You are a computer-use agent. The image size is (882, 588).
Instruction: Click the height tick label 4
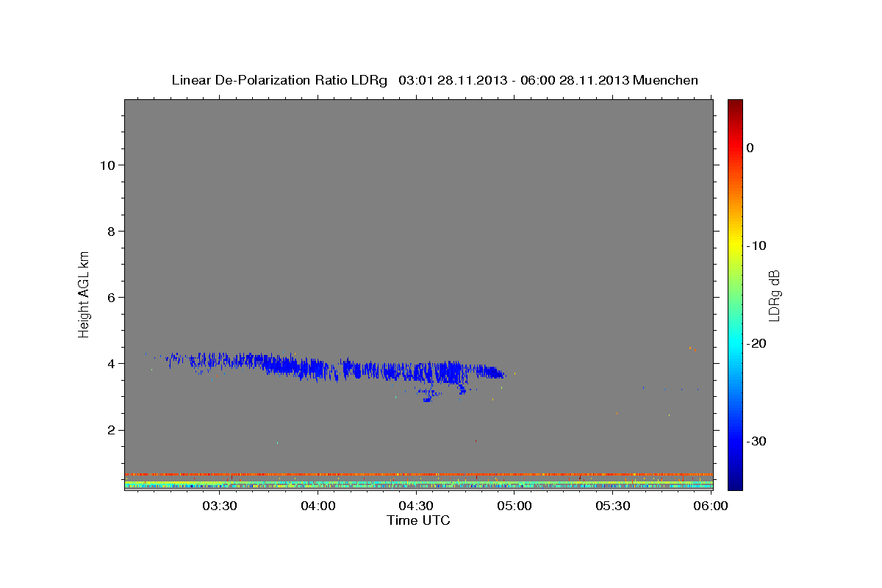point(111,364)
